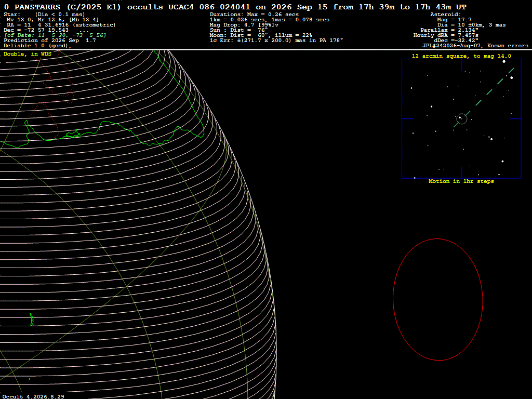Click the 1σ Err uncertainty line

click(x=276, y=41)
